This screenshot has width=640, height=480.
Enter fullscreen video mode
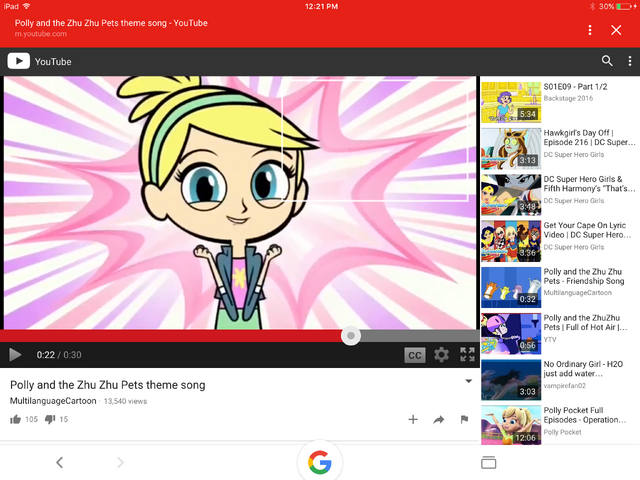point(467,354)
